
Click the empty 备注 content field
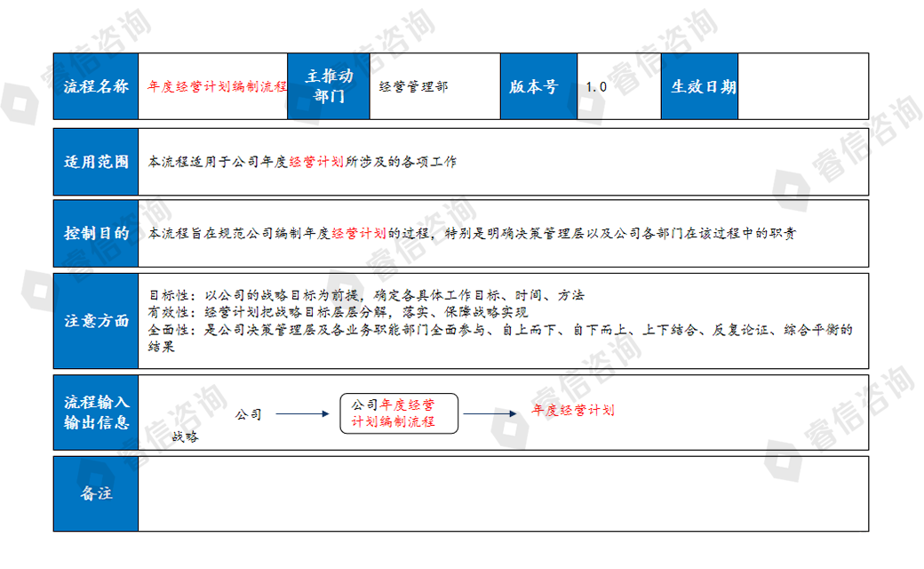click(503, 493)
